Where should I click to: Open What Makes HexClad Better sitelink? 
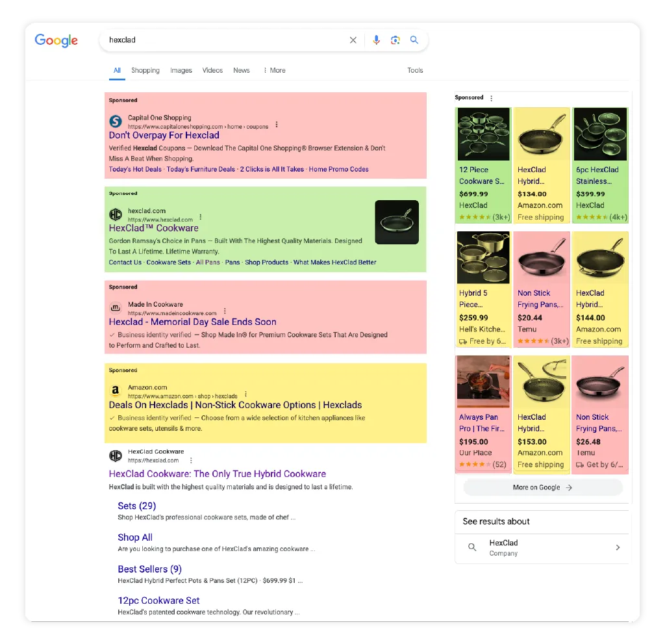tap(334, 263)
